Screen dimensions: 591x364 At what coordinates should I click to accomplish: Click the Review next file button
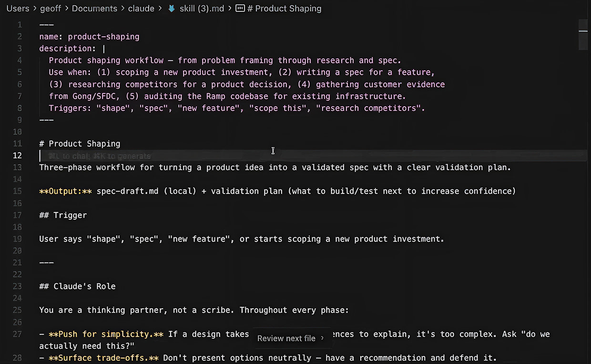(291, 338)
